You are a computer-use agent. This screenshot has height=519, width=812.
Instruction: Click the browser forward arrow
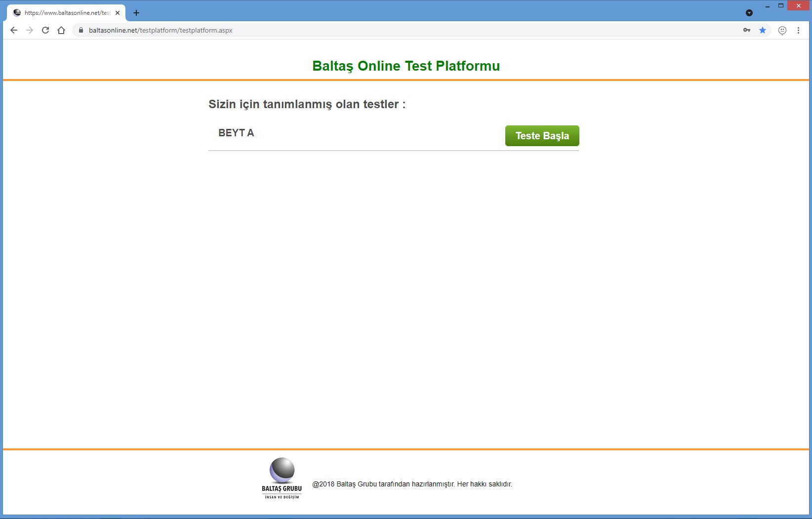(30, 30)
